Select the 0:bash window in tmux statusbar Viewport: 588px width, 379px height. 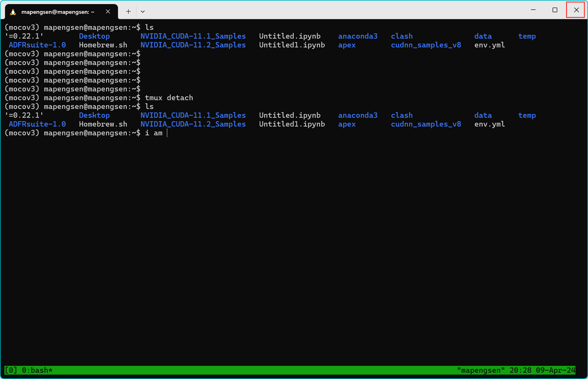point(37,370)
